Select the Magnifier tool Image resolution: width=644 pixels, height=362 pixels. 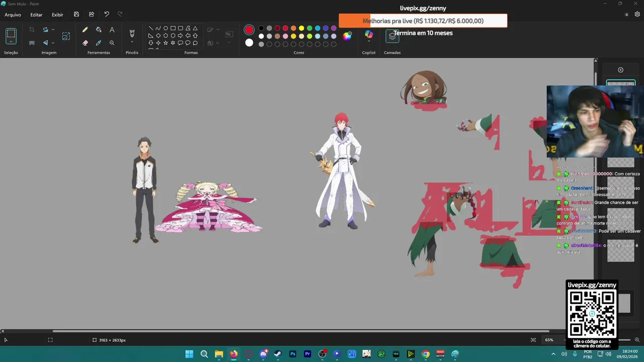click(x=112, y=43)
